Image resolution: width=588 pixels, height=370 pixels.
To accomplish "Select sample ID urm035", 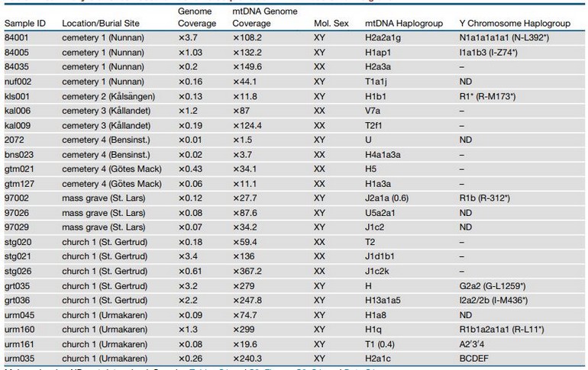I will (20, 359).
